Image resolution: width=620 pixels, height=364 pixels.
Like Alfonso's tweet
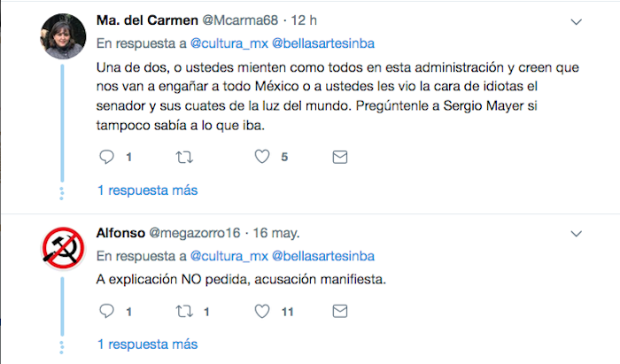coord(262,312)
